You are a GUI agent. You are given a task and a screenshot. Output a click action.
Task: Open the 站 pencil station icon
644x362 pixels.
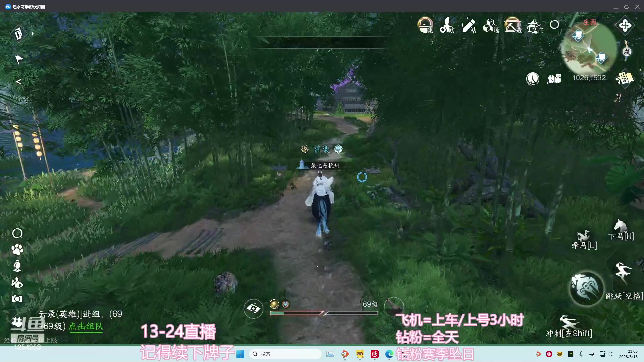[x=469, y=25]
